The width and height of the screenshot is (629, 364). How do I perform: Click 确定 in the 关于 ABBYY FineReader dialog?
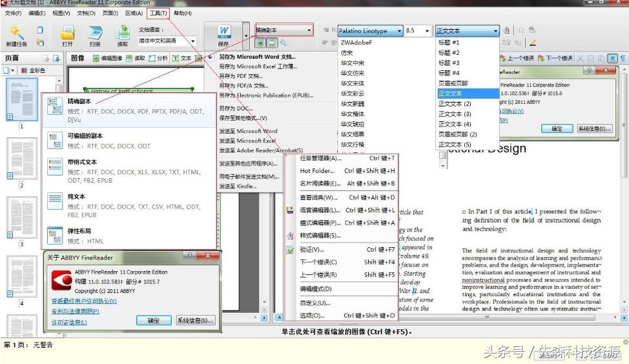[x=154, y=321]
